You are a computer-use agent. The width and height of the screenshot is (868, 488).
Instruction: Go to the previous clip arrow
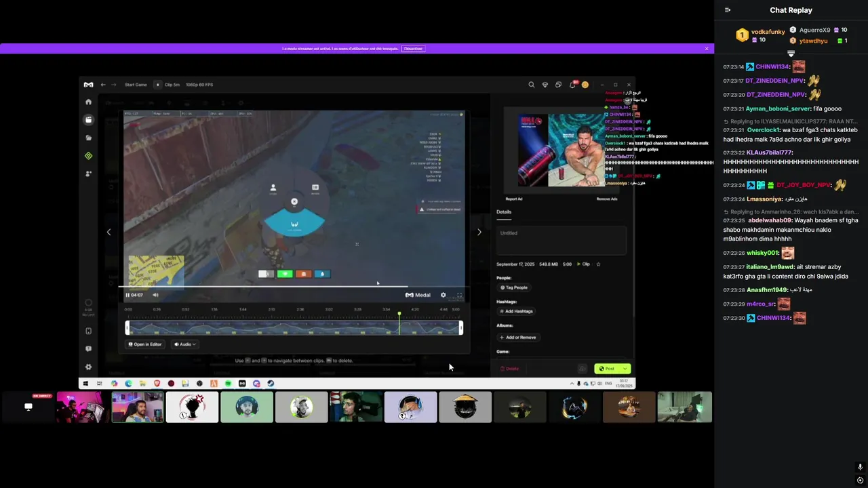pyautogui.click(x=108, y=232)
